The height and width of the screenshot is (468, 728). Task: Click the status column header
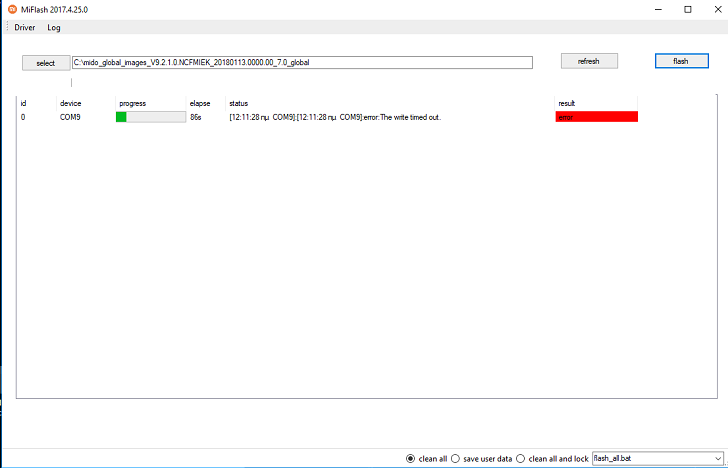pyautogui.click(x=390, y=104)
